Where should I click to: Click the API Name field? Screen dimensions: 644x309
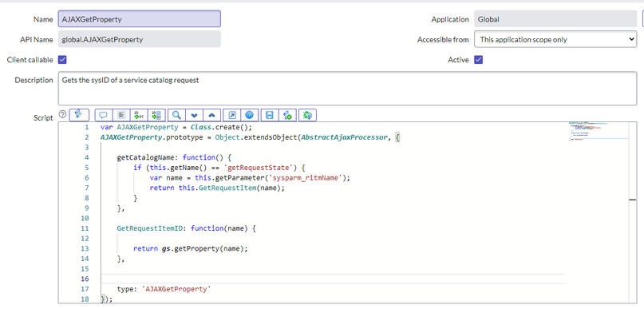coord(139,39)
